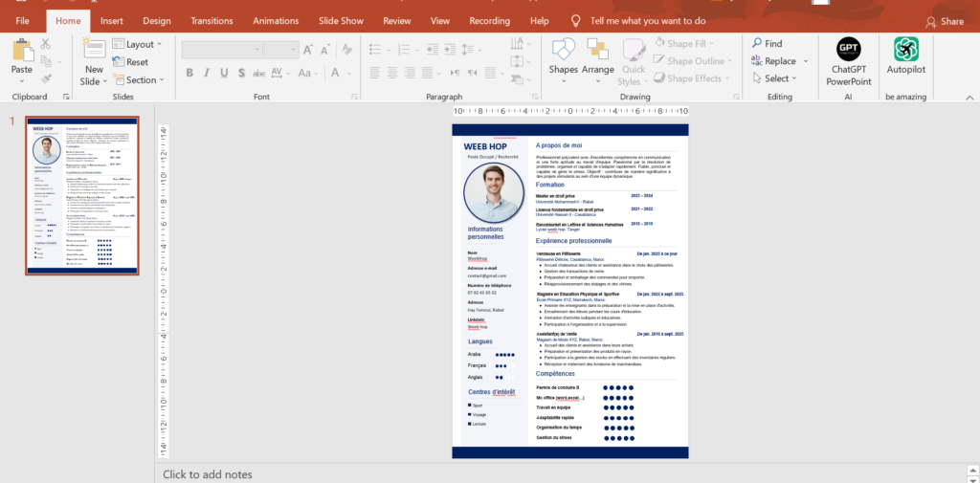The image size is (980, 483).
Task: Click the Find magnifier icon
Action: (758, 44)
